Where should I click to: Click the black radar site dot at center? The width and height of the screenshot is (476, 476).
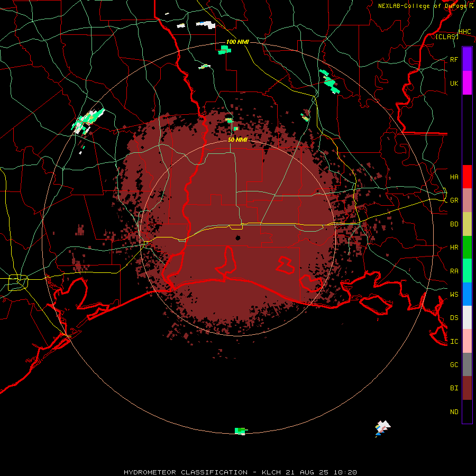[238, 237]
